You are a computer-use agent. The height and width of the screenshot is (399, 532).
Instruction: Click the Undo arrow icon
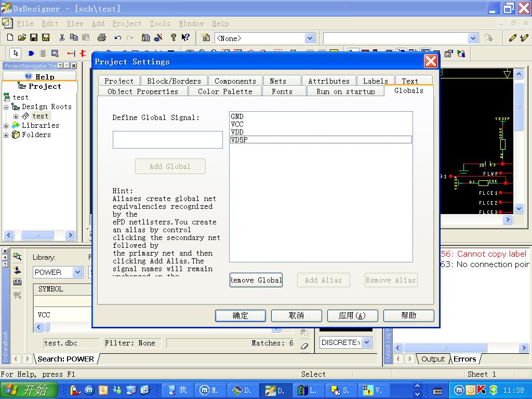118,37
